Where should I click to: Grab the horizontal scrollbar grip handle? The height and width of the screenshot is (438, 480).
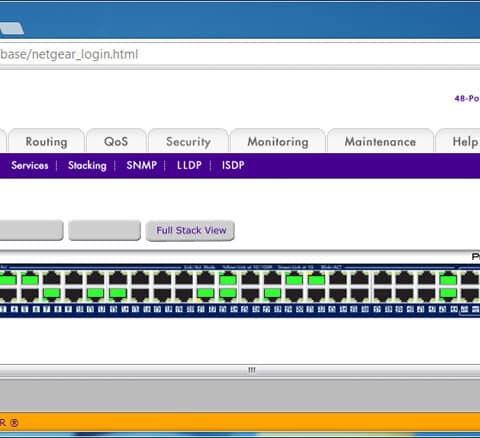click(252, 370)
